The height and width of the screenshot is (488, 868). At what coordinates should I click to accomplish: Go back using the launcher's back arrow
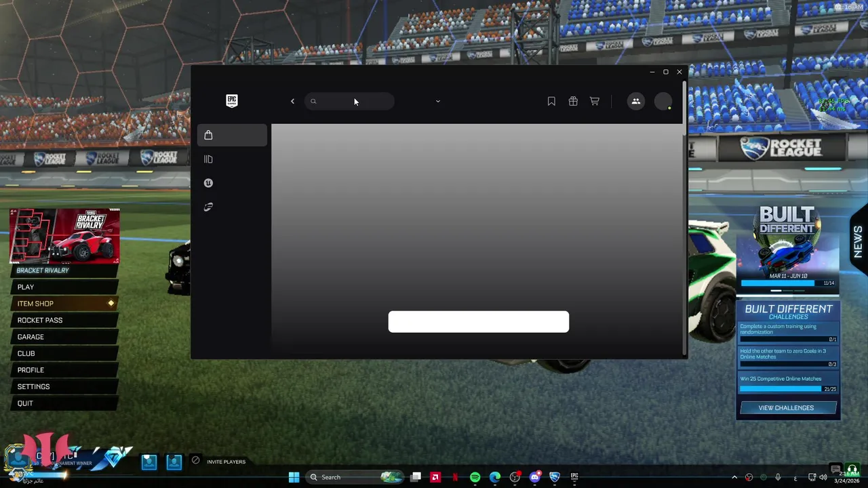tap(292, 102)
